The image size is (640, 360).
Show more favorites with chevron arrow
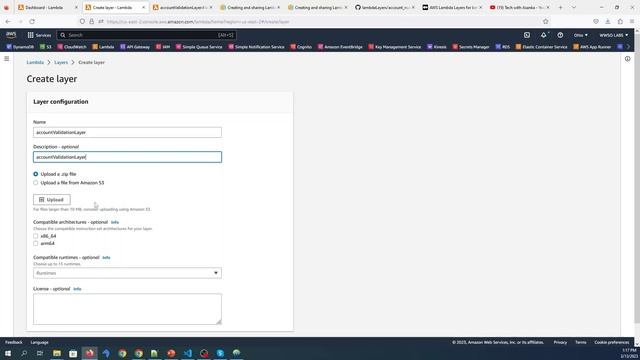click(628, 47)
